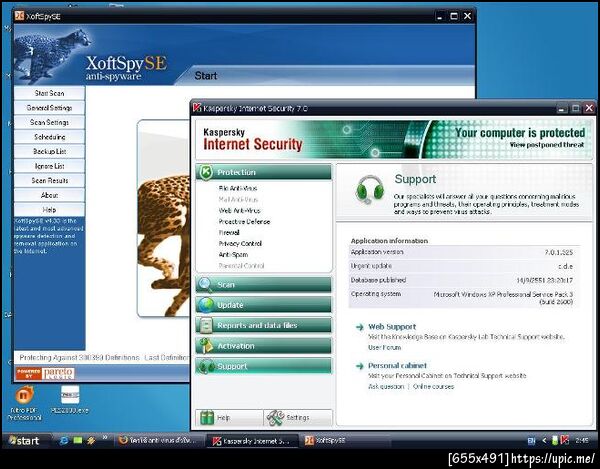This screenshot has width=600, height=469.
Task: Open Scan Settings in XoftSpySE
Action: pos(49,122)
